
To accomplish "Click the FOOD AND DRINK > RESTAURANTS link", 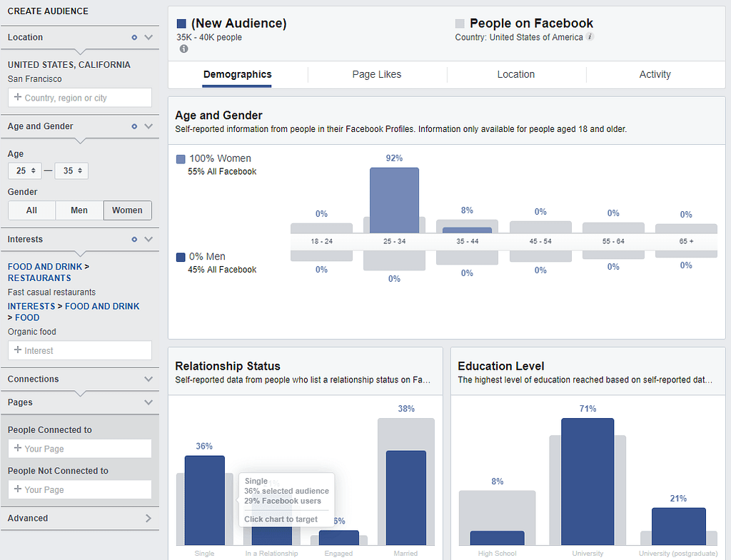I will click(x=49, y=273).
